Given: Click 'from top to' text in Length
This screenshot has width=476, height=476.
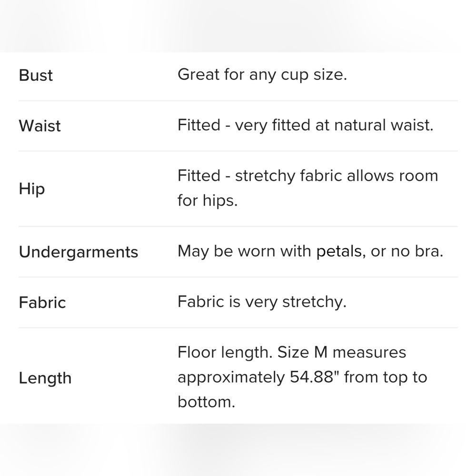Looking at the screenshot, I should (386, 377).
